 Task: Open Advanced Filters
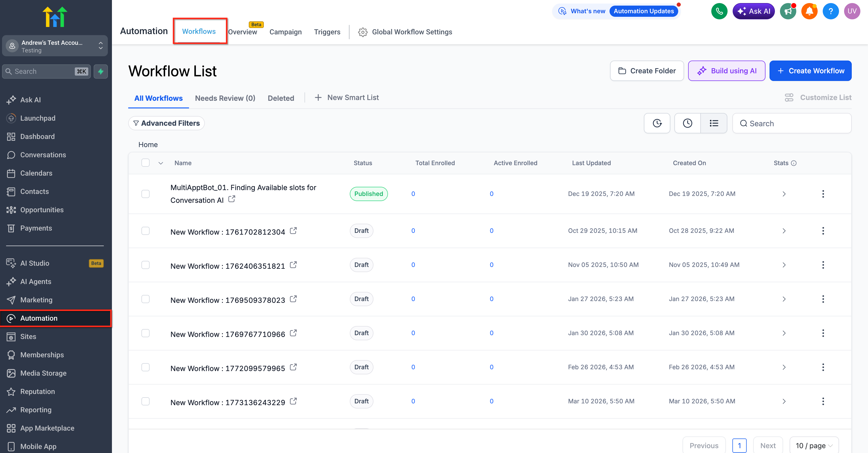(x=166, y=123)
